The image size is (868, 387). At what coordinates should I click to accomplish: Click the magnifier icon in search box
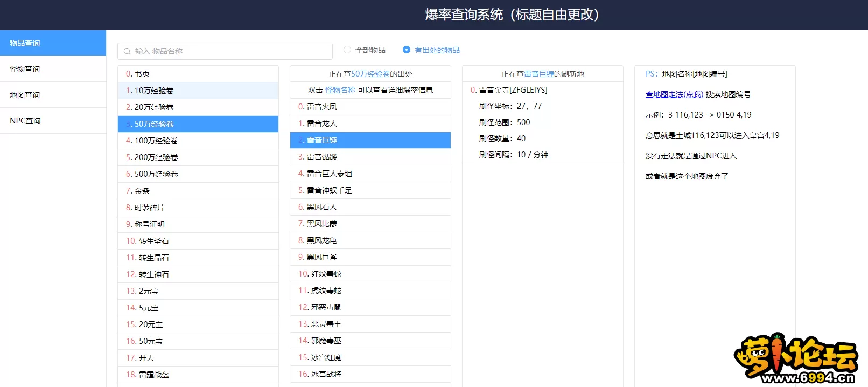pyautogui.click(x=127, y=51)
